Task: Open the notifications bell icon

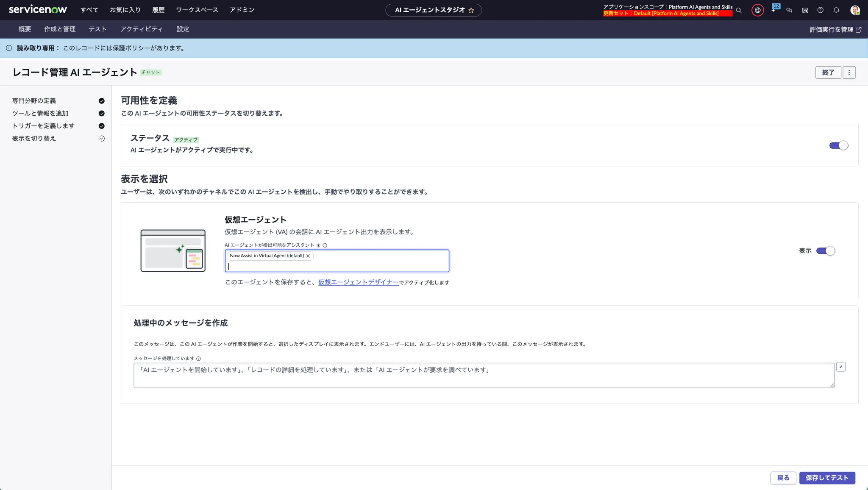Action: pos(836,10)
